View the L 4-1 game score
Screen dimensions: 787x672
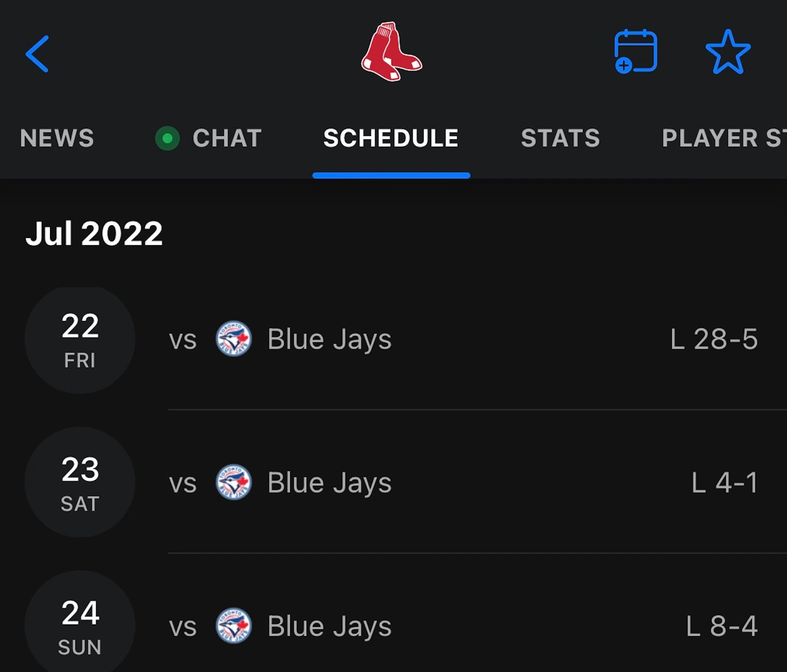point(724,483)
